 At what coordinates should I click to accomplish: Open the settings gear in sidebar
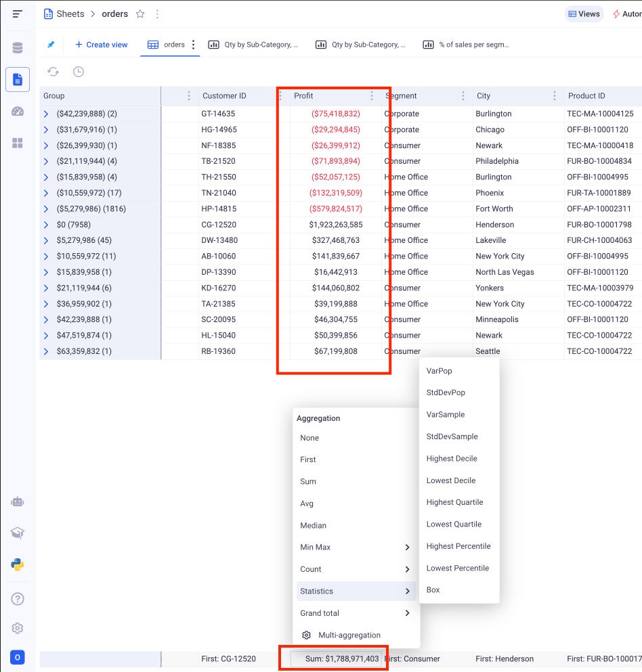(x=18, y=628)
